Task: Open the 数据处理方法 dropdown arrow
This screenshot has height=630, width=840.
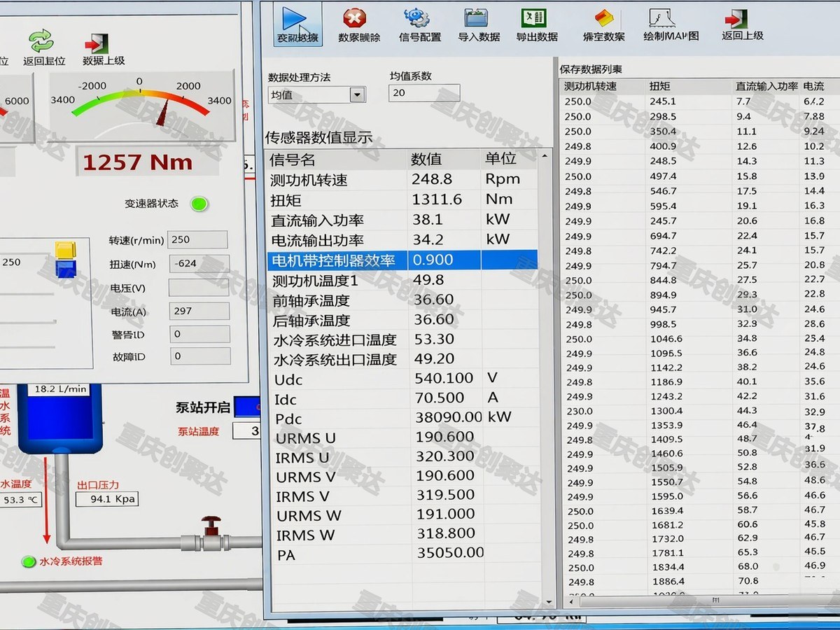Action: [x=357, y=94]
